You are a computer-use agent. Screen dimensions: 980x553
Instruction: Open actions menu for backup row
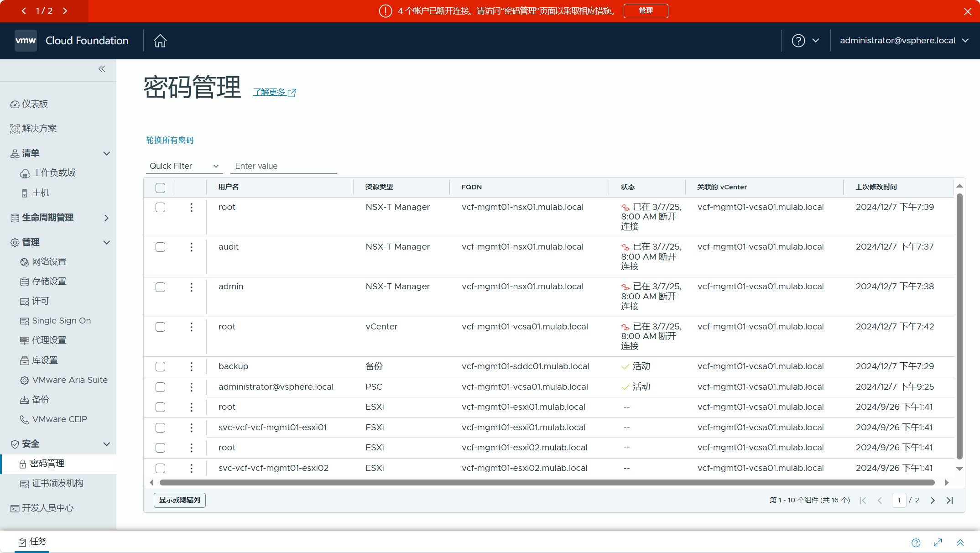(192, 367)
